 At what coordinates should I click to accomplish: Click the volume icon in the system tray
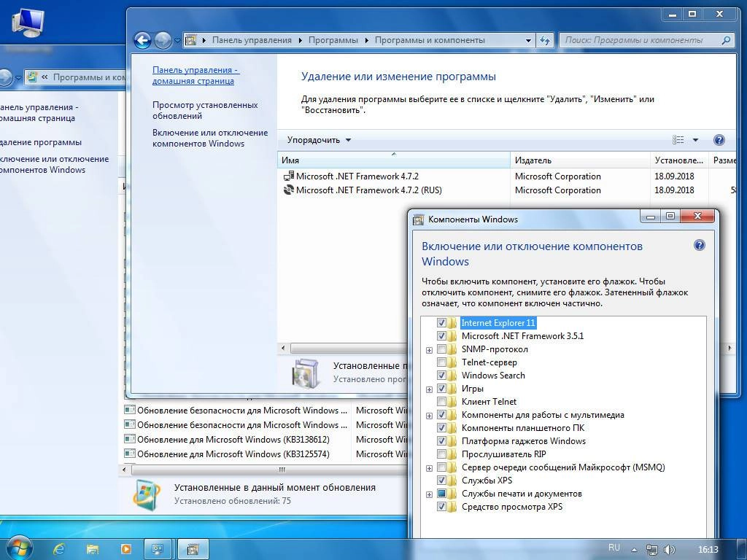(x=670, y=550)
